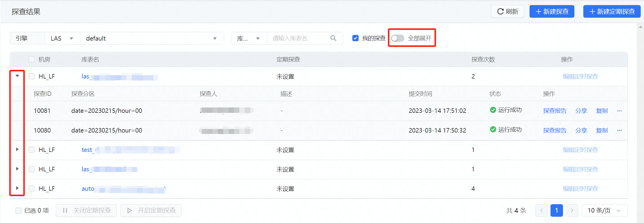
Task: Click 编辑定时探查 in second las_ row
Action: (580, 169)
